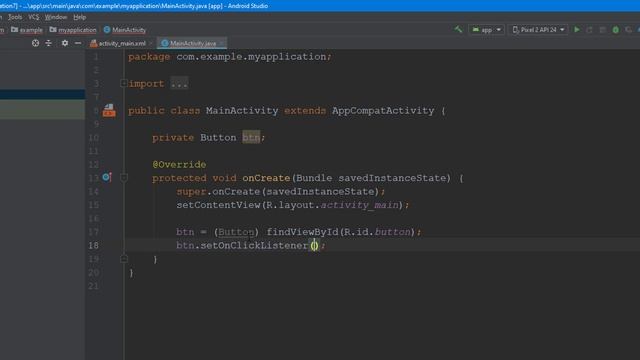
Task: Click findViewById in line 17
Action: point(302,232)
